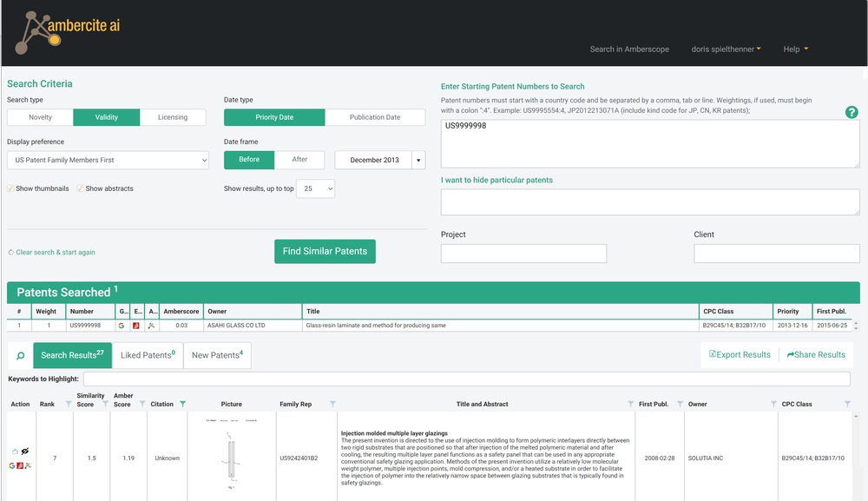Switch to the Liked Patents tab
This screenshot has height=501, width=868.
click(148, 355)
